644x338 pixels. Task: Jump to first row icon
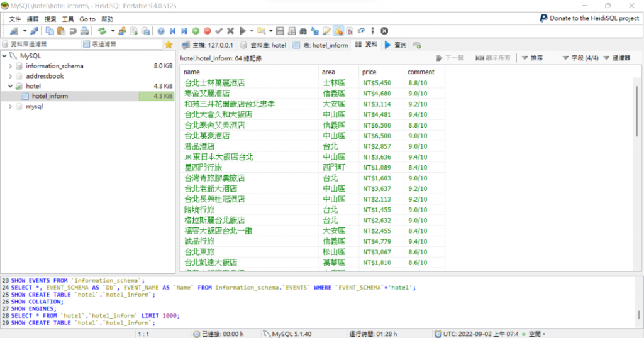172,31
